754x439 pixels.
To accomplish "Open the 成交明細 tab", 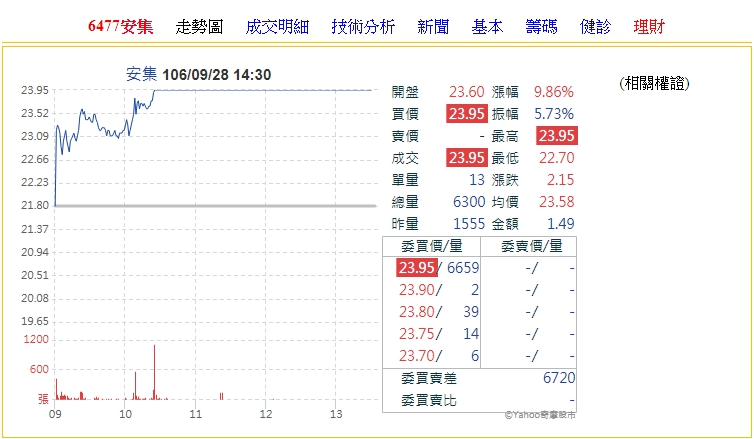I will [277, 26].
